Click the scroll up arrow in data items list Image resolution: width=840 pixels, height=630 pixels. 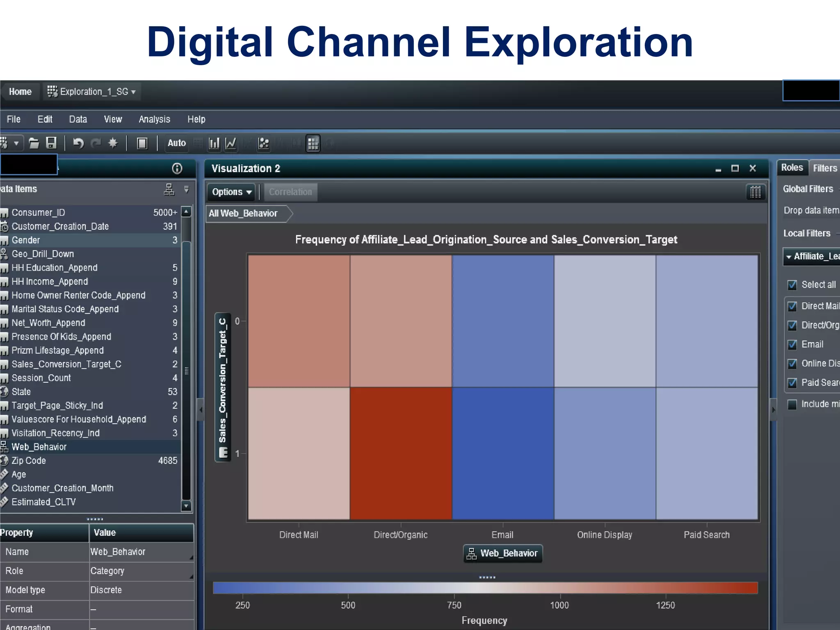(186, 212)
